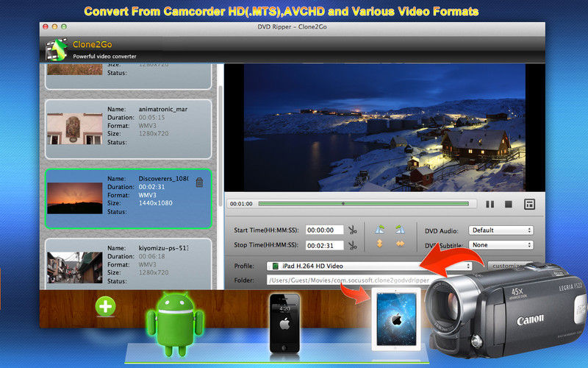Choose the white iPad device icon
This screenshot has height=368, width=588.
[396, 319]
